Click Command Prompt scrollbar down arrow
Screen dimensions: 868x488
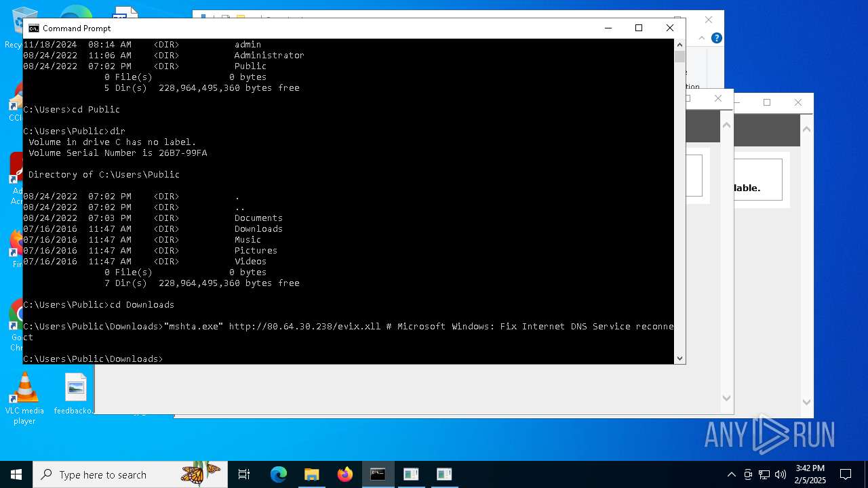click(679, 359)
